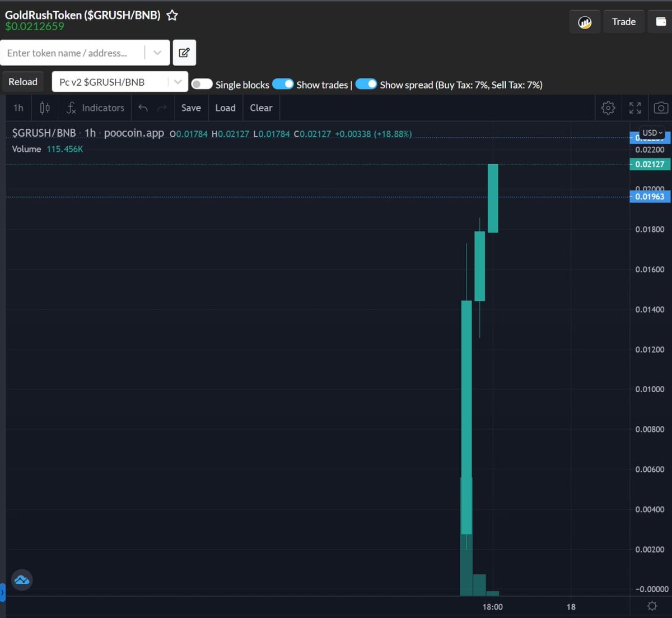672x618 pixels.
Task: Click the Reload button
Action: pyautogui.click(x=23, y=82)
